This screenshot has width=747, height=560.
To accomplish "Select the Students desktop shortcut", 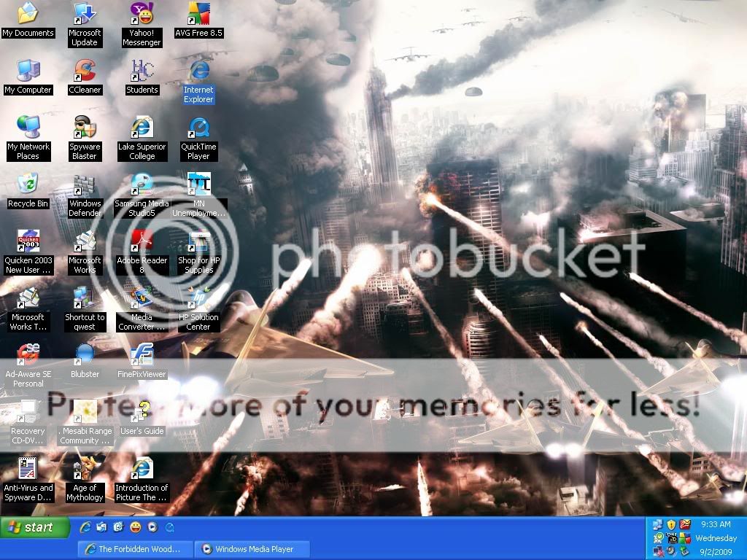I will 142,77.
